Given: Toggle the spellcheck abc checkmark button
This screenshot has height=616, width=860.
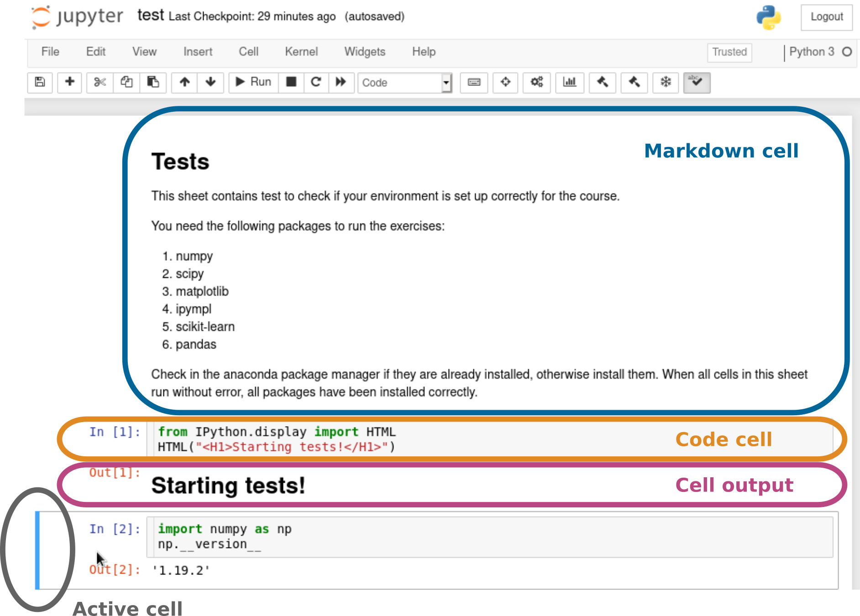Looking at the screenshot, I should pyautogui.click(x=696, y=82).
